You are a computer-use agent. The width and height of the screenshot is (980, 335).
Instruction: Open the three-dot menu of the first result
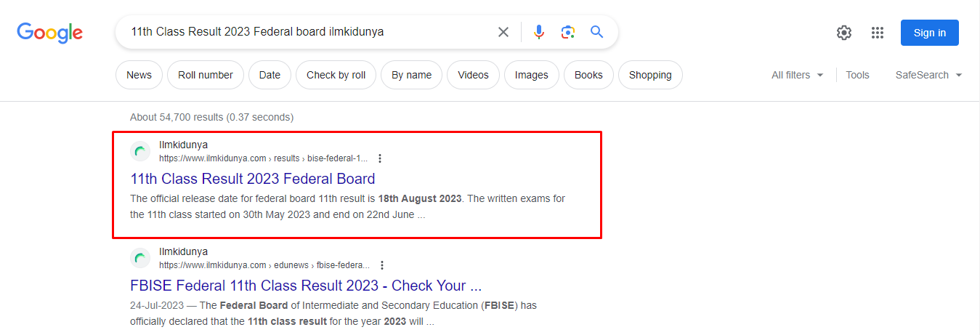click(380, 158)
